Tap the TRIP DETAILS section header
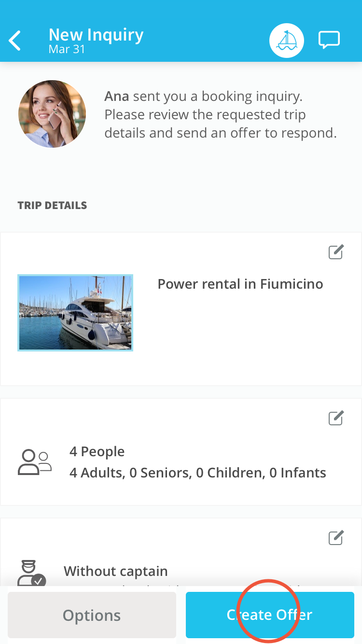Screen dimensions: 362x644 [52, 205]
